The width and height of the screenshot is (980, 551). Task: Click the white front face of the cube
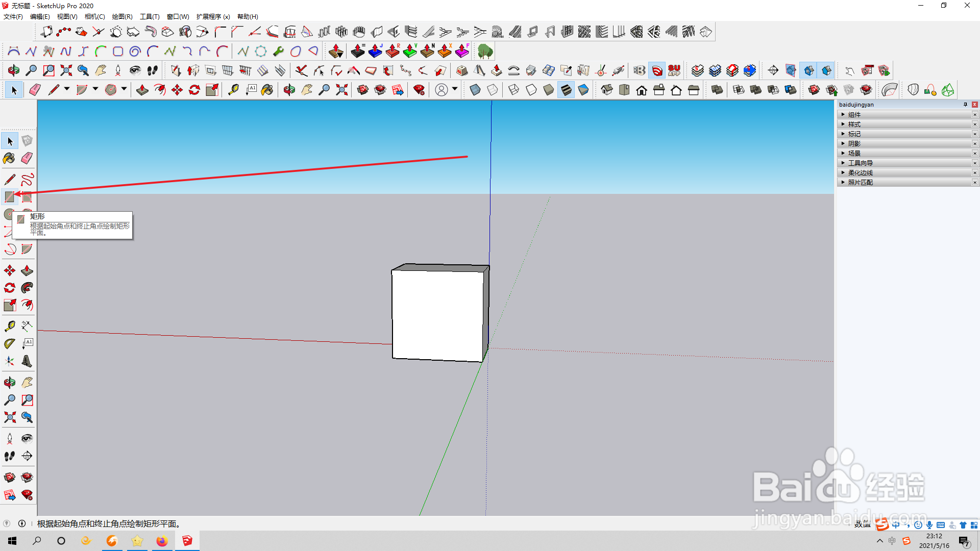[437, 315]
